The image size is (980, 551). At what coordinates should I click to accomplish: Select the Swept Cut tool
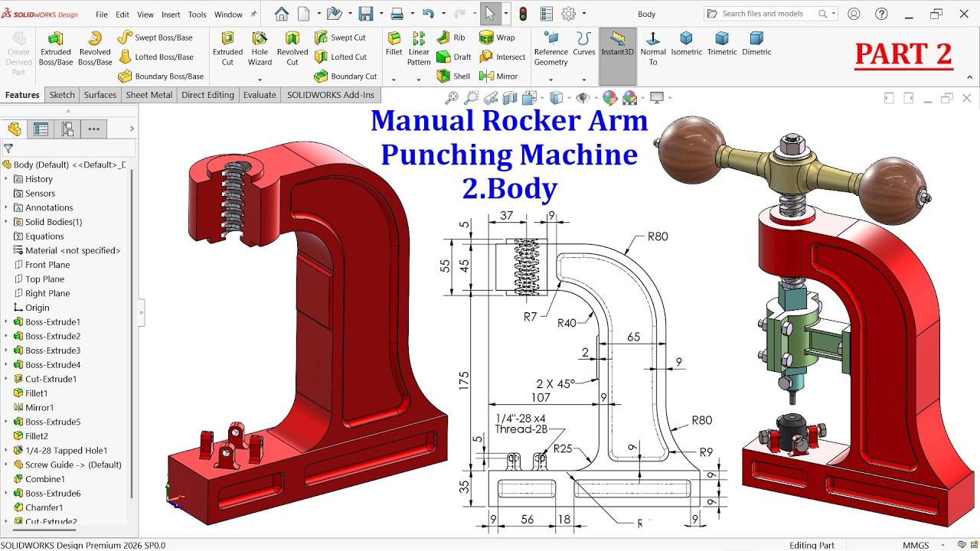point(340,37)
